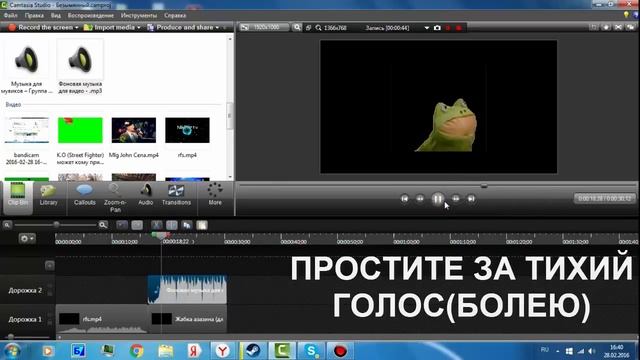Screen dimensions: 640x360
Task: Open the Windows Start menu
Action: (x=12, y=351)
